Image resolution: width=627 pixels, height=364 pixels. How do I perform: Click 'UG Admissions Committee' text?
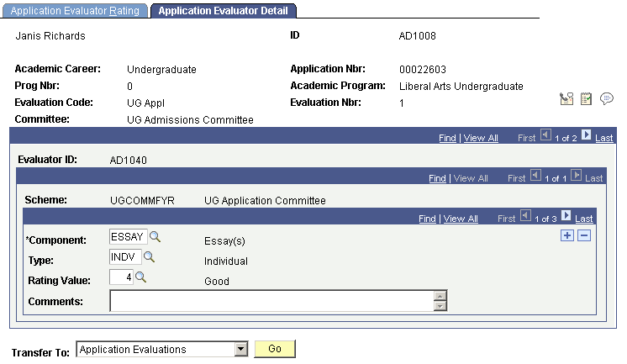190,120
